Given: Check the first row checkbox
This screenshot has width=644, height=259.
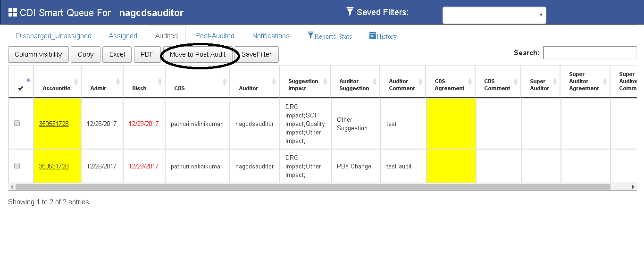Looking at the screenshot, I should click(x=17, y=124).
